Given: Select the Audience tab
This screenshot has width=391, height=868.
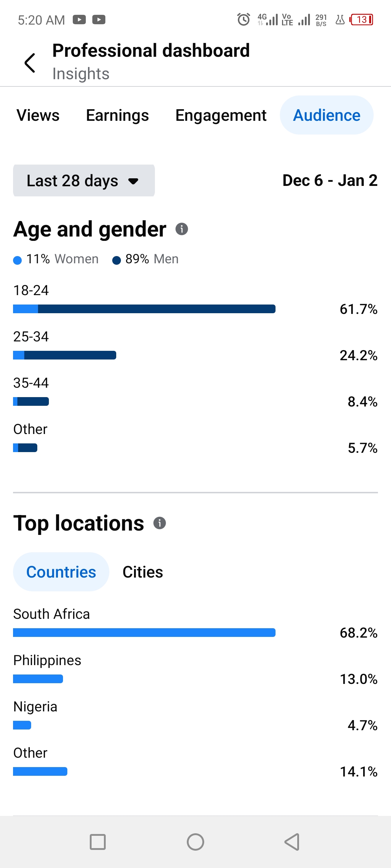Looking at the screenshot, I should (327, 115).
